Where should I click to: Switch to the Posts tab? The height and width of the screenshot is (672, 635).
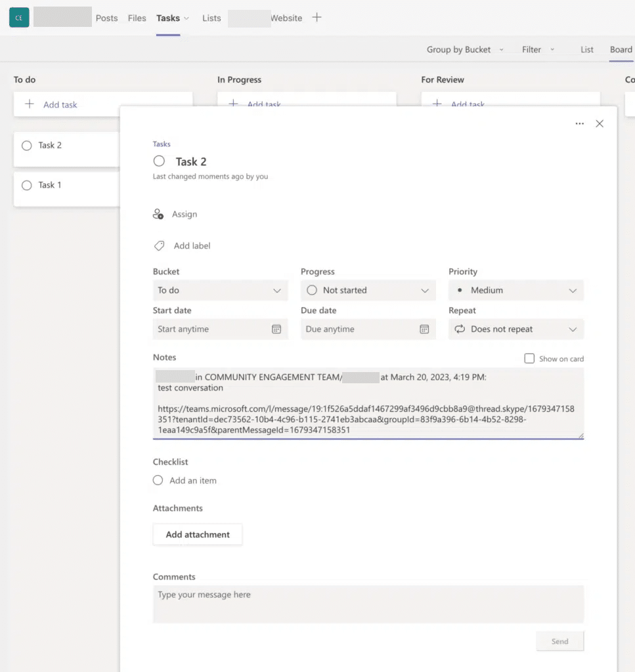[106, 18]
